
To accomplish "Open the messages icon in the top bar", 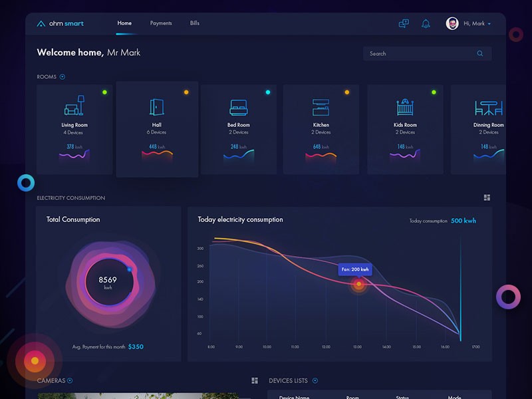I will [403, 23].
